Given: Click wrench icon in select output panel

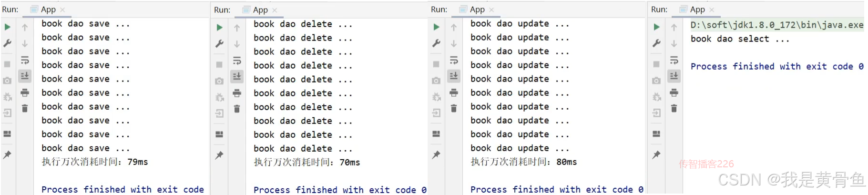Looking at the screenshot, I should [656, 43].
